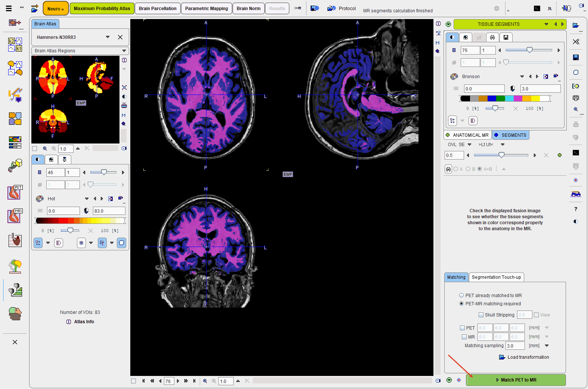Open the PET cardiac tool icon
Screen dimensions: 588x389
tap(15, 192)
